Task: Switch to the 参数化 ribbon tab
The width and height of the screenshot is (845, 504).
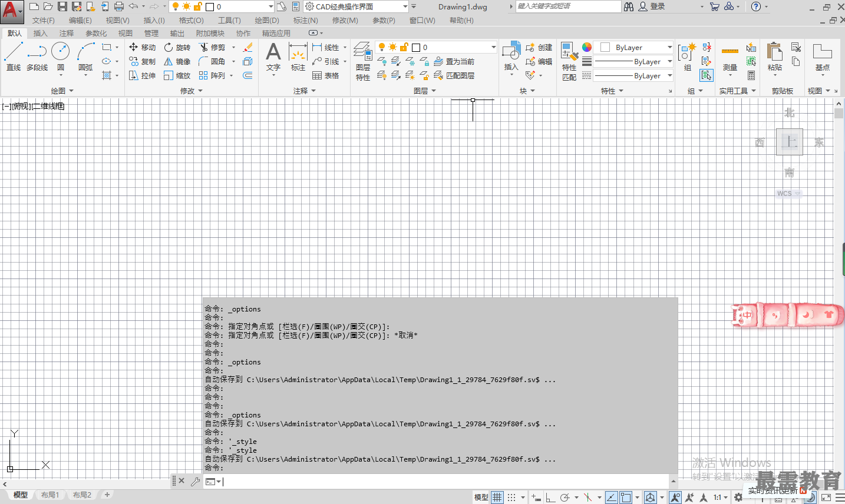Action: 96,33
